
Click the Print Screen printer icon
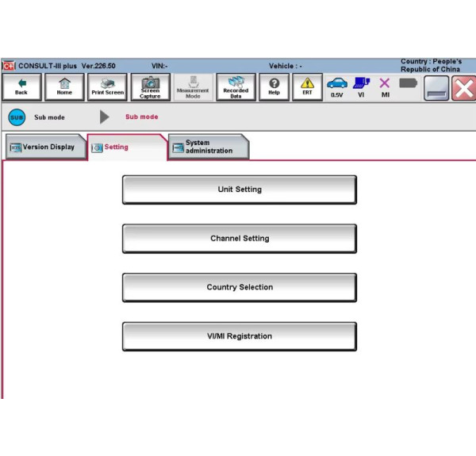(x=107, y=87)
